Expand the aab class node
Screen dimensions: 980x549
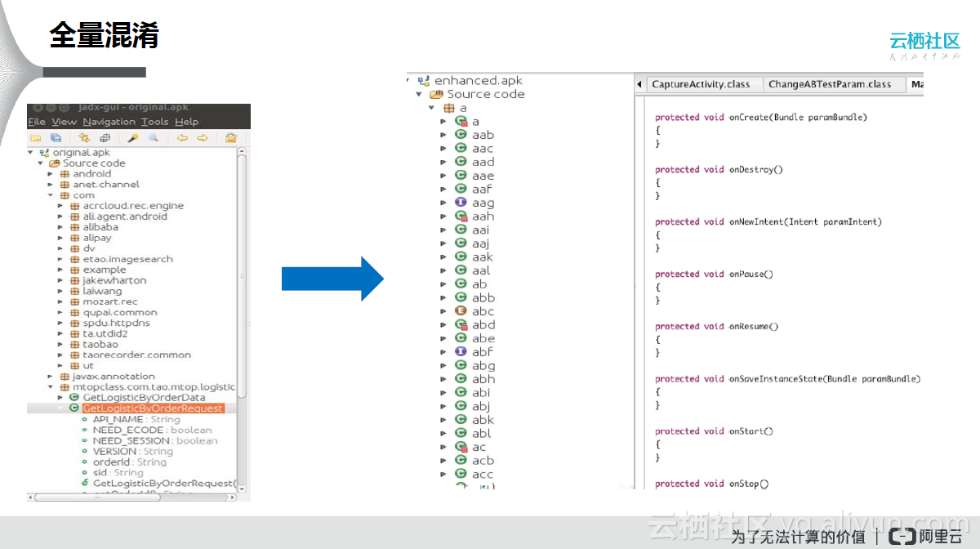pos(443,135)
